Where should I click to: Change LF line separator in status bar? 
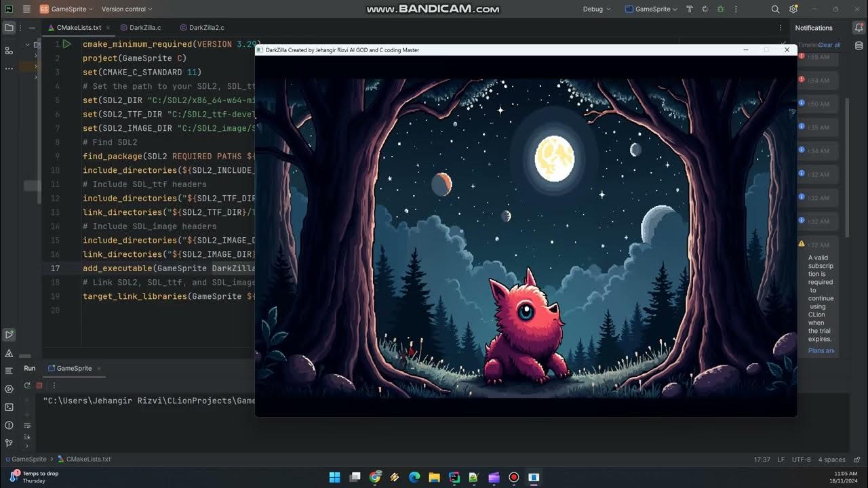tap(781, 459)
